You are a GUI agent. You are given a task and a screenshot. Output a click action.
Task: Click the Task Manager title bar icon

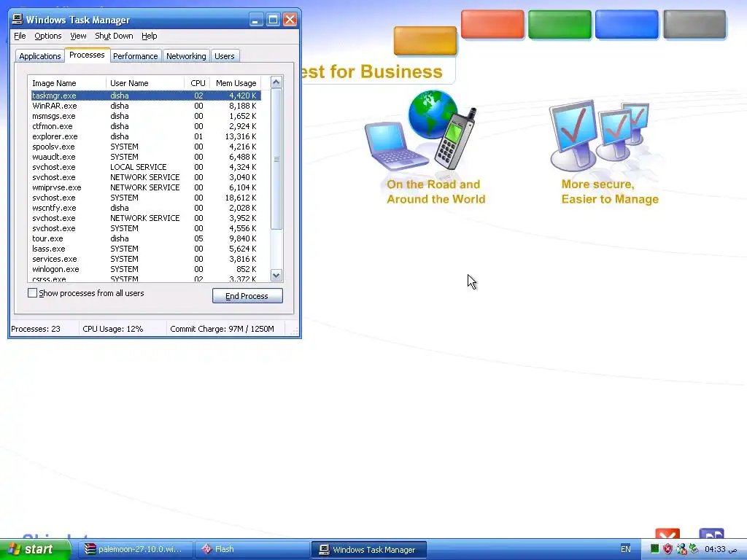click(x=18, y=19)
